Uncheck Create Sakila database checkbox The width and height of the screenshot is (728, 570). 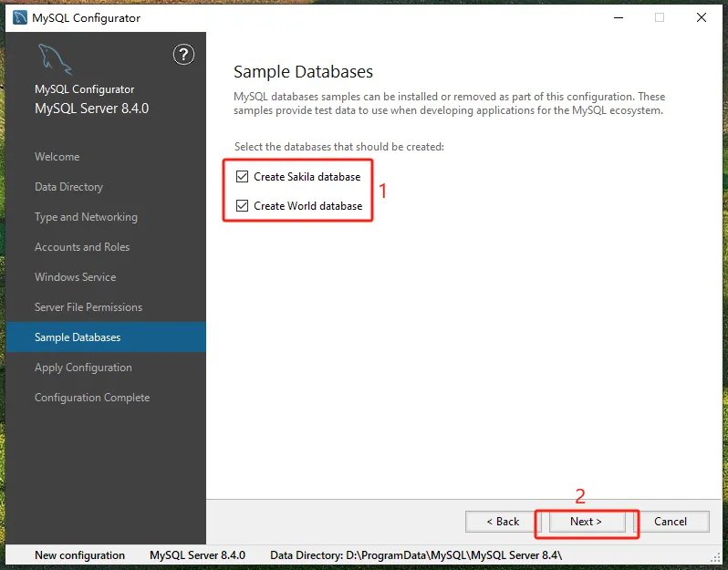pos(242,177)
